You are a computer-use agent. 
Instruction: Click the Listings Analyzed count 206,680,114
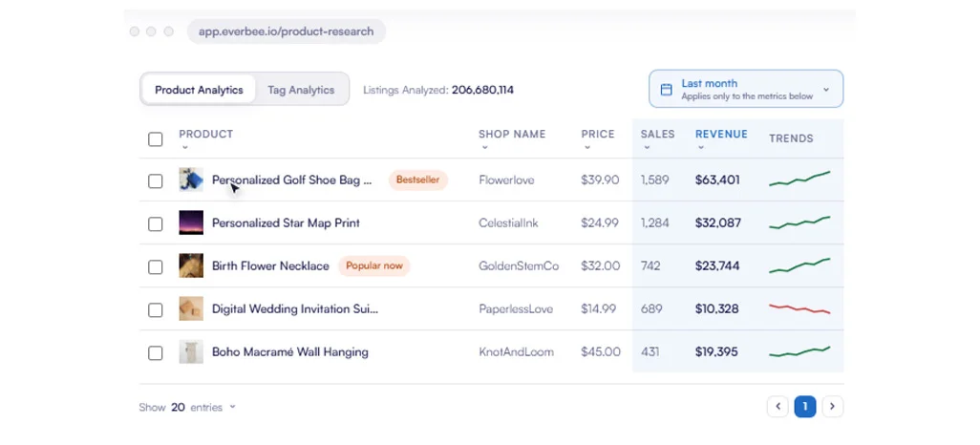click(x=482, y=90)
